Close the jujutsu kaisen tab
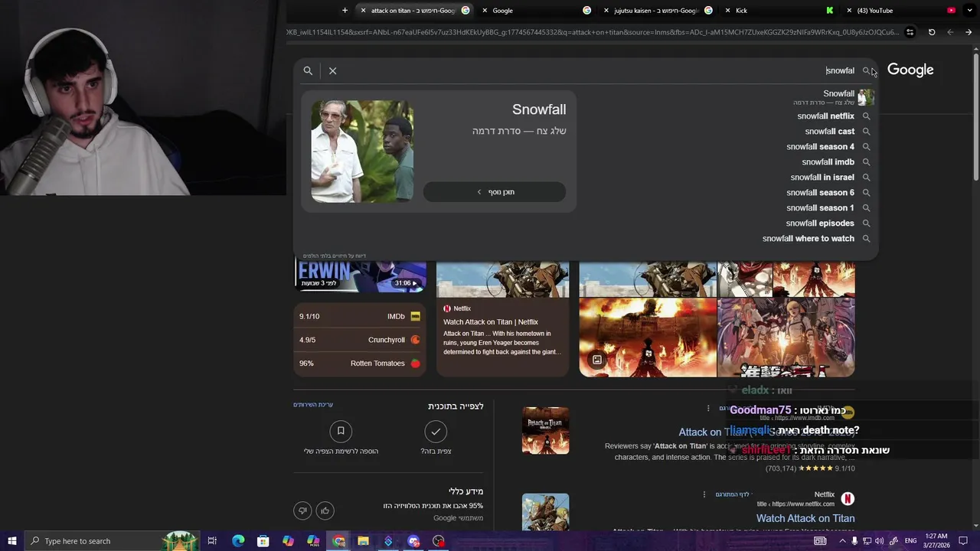 (x=606, y=11)
